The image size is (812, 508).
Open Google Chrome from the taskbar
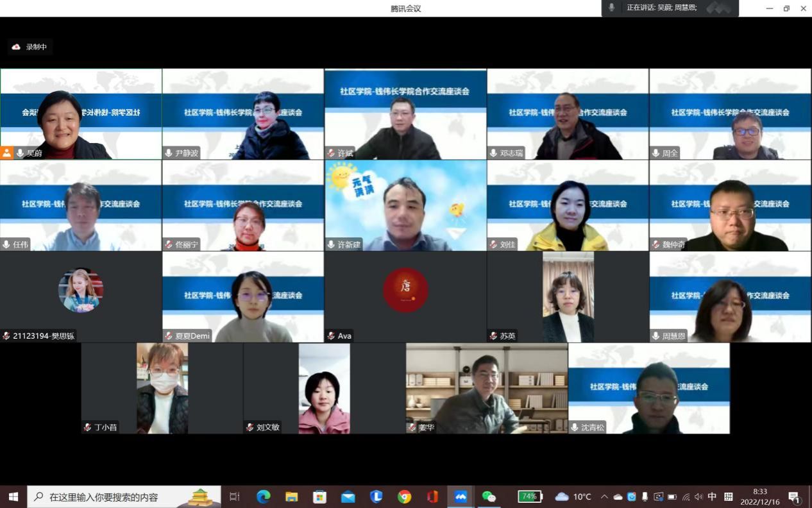point(404,496)
